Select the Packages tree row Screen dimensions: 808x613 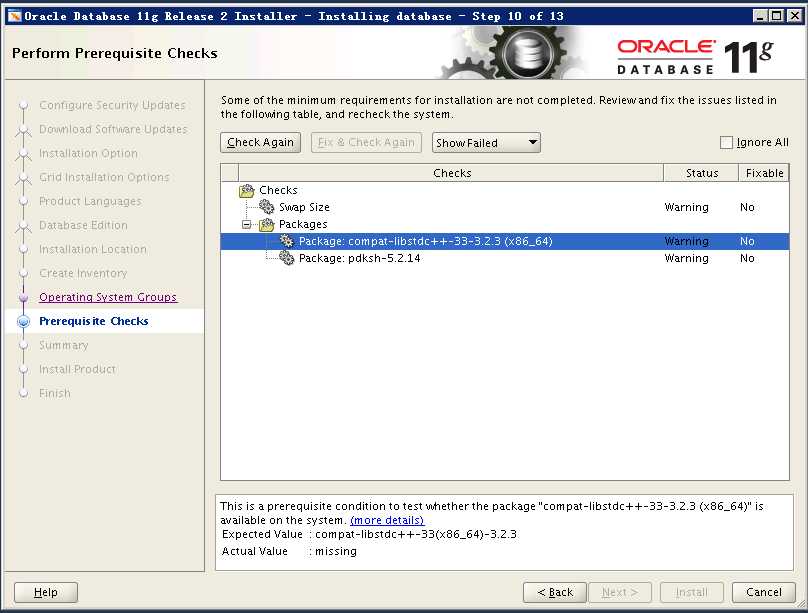click(505, 224)
